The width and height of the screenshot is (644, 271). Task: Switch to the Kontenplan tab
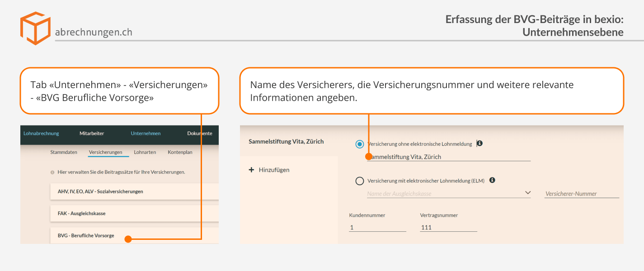[180, 152]
